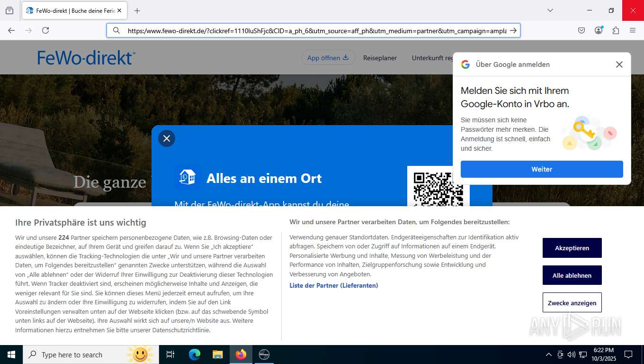The height and width of the screenshot is (364, 644).
Task: Click the network tray icon
Action: click(x=583, y=355)
